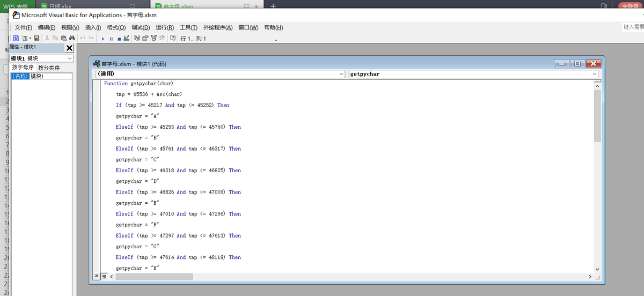The height and width of the screenshot is (296, 644).
Task: Click the code line getpychar = "D"
Action: 138,181
